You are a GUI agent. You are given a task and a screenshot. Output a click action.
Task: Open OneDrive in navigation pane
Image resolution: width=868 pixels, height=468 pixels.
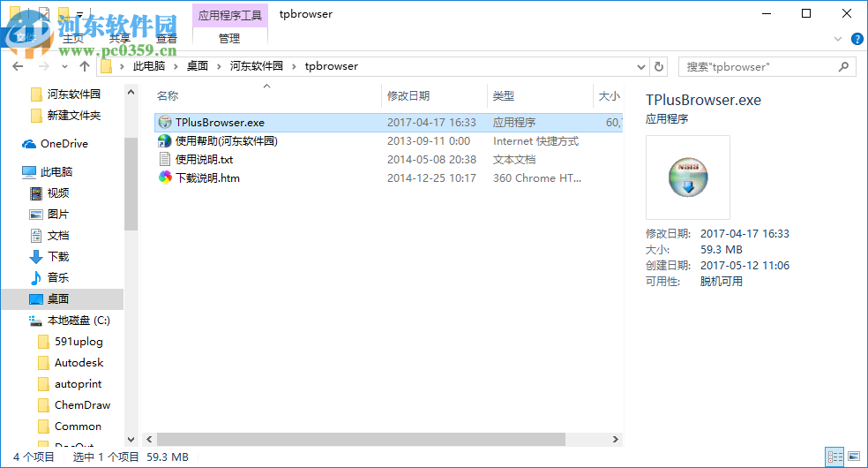coord(55,143)
